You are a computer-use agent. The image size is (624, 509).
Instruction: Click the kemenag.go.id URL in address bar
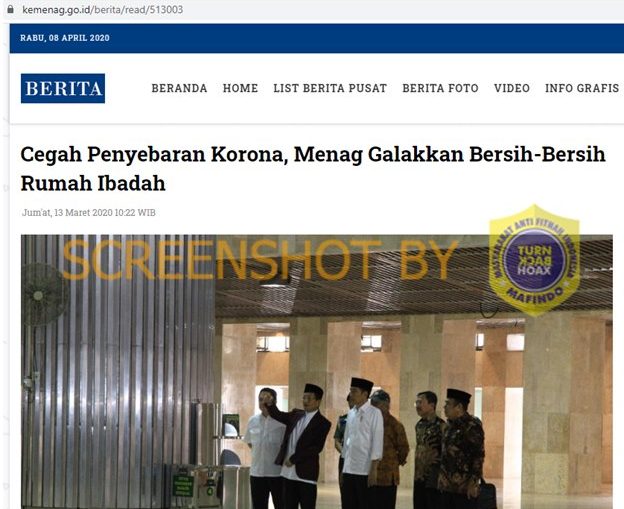(103, 10)
